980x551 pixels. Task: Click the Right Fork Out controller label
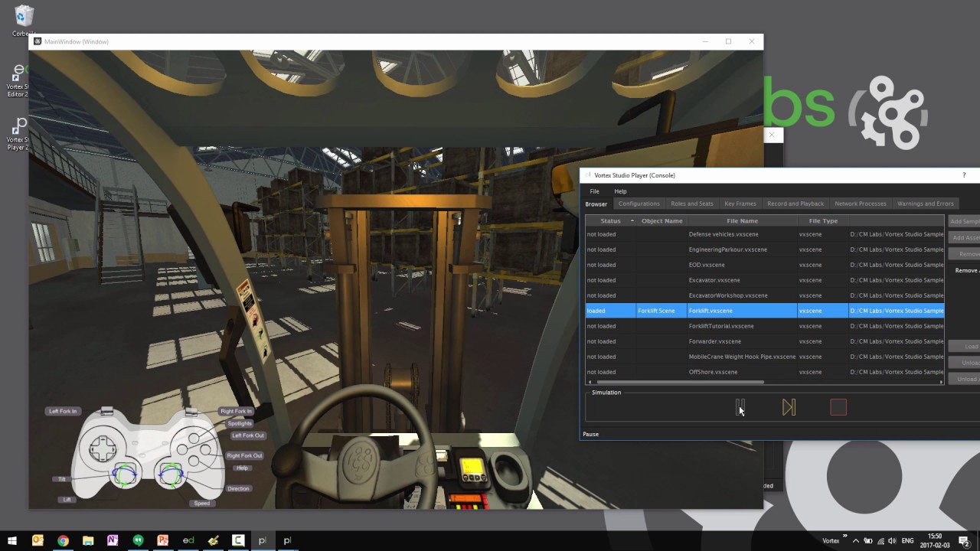click(245, 455)
